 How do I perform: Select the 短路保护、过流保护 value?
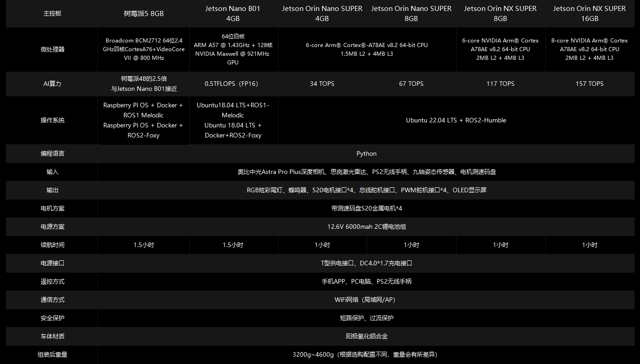(x=367, y=318)
